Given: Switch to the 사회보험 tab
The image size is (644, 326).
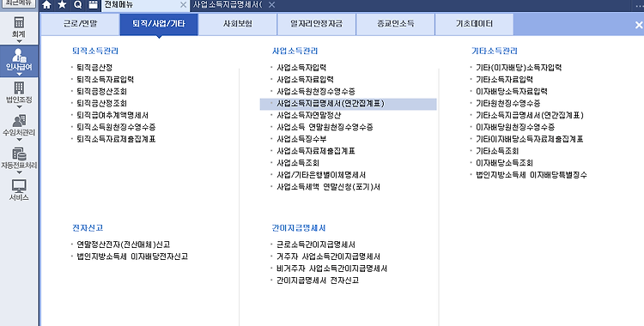Looking at the screenshot, I should coord(237,24).
